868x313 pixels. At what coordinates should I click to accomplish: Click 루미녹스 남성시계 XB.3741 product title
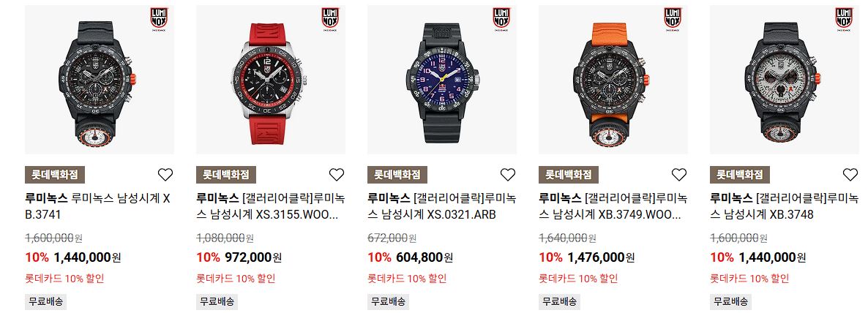coord(97,206)
